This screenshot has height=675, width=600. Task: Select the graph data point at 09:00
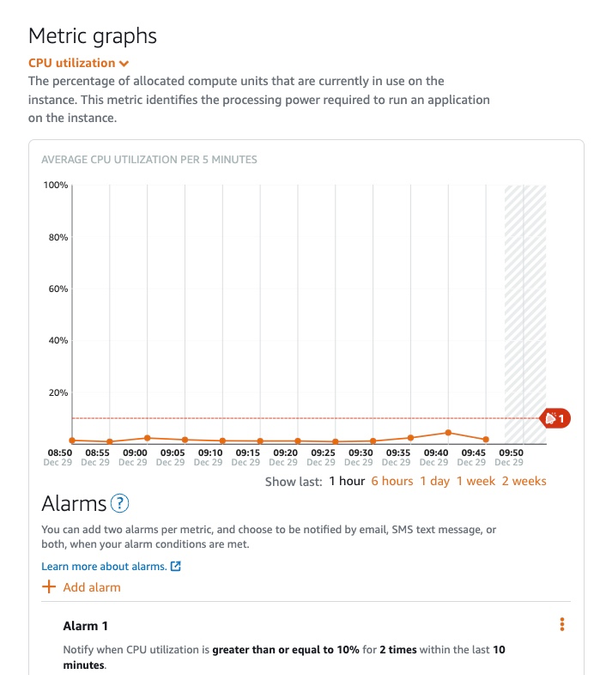tap(147, 438)
